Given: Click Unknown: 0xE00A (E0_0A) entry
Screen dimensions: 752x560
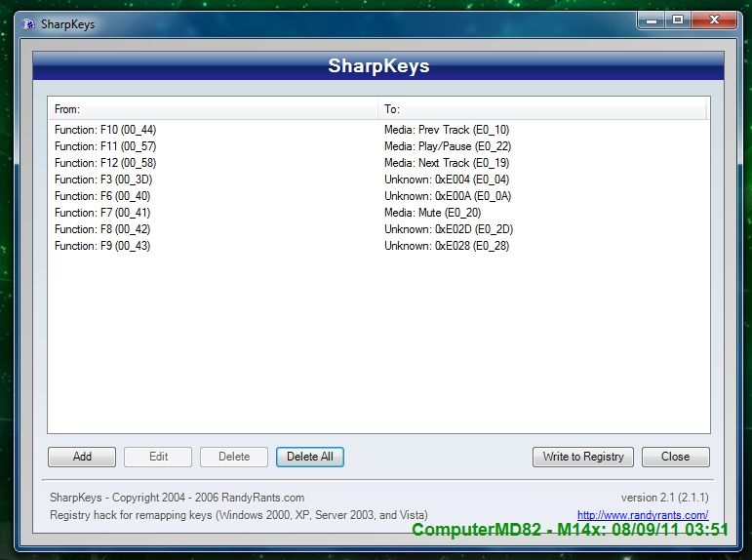Looking at the screenshot, I should [448, 196].
